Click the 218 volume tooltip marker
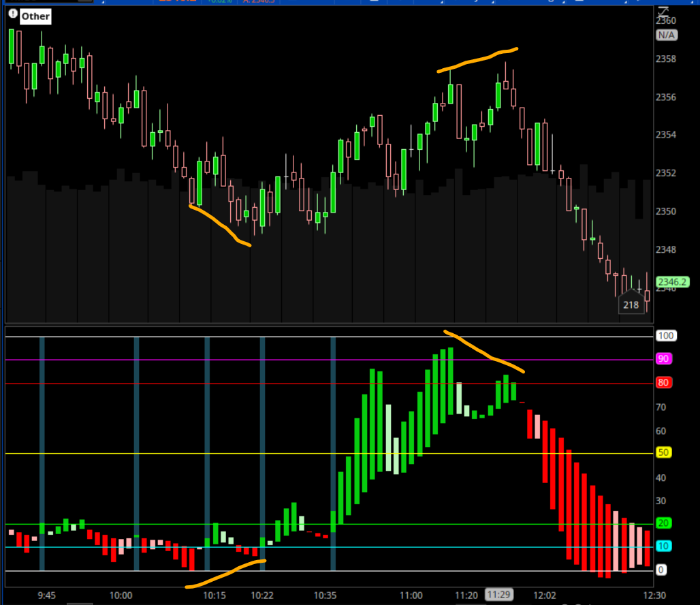This screenshot has width=700, height=605. point(631,305)
